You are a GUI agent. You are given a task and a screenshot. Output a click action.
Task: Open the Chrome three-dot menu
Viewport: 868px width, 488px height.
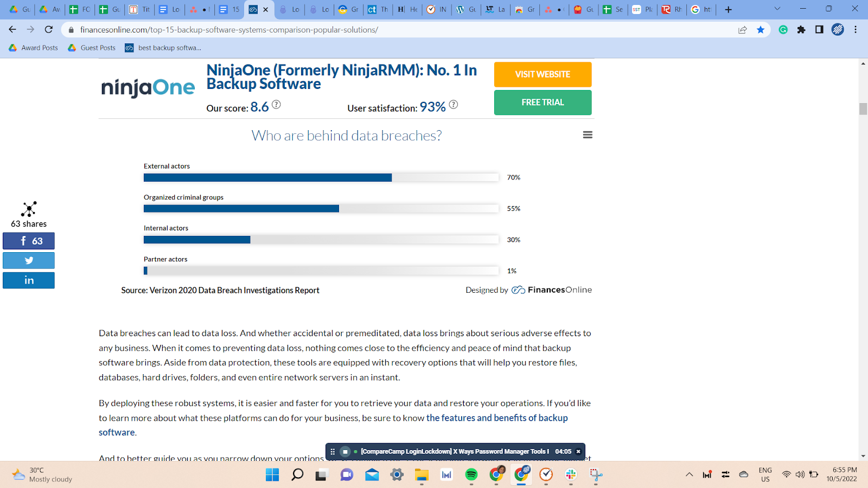[856, 30]
